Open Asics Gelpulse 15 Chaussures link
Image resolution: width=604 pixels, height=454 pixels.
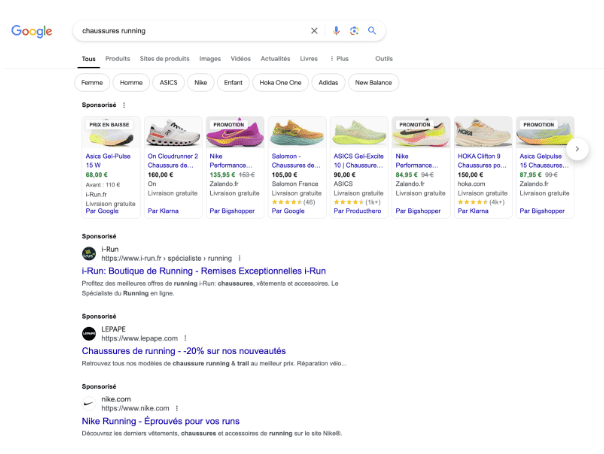click(x=544, y=161)
